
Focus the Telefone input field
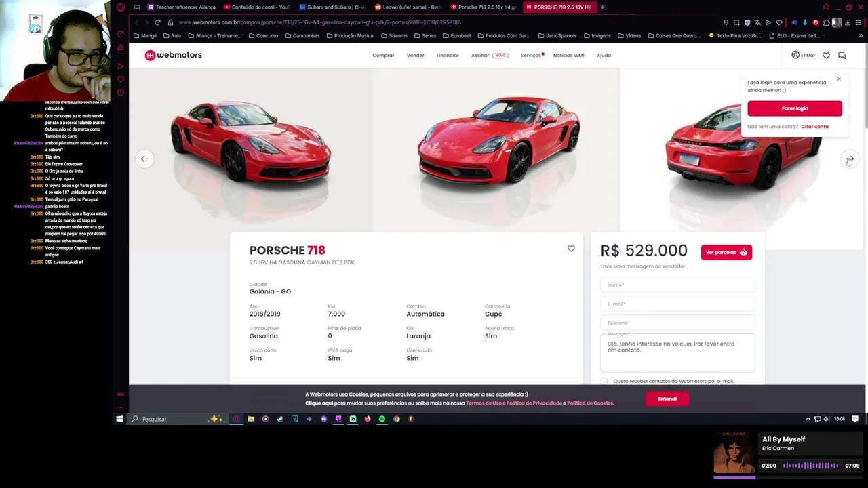(x=677, y=323)
